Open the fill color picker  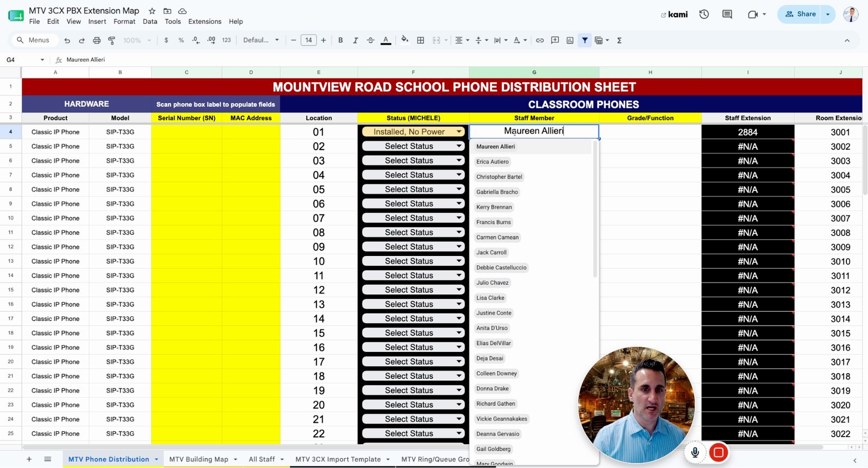click(x=405, y=40)
